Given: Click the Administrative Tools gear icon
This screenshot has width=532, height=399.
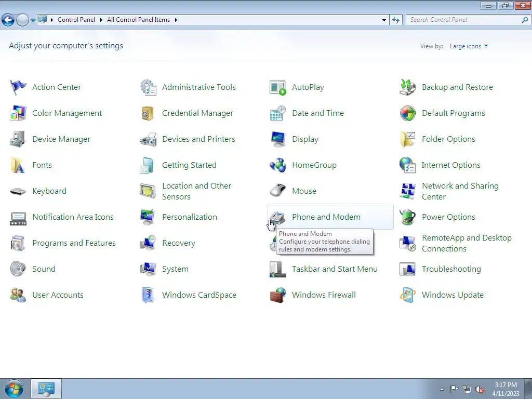Looking at the screenshot, I should pos(148,87).
